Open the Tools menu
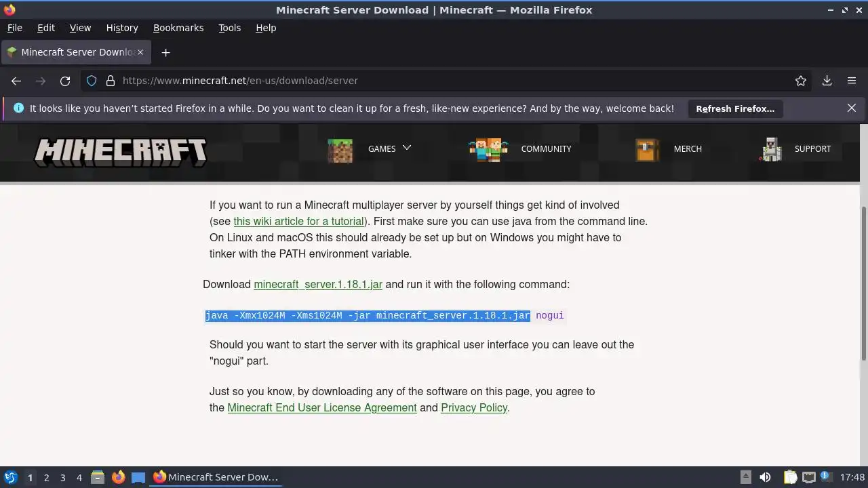The image size is (868, 488). tap(229, 28)
